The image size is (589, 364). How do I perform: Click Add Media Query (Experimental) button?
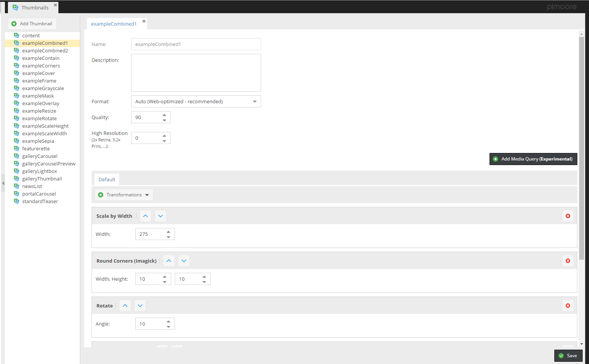pos(533,159)
